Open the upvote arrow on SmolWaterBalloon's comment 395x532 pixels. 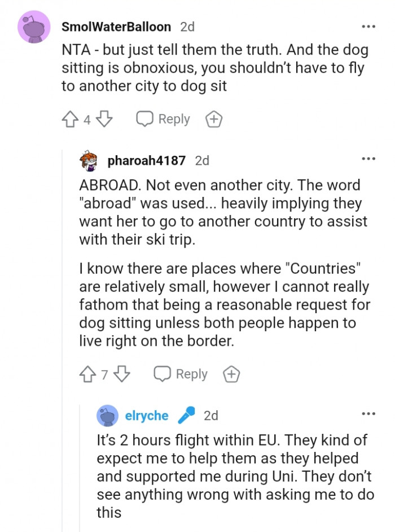point(69,118)
